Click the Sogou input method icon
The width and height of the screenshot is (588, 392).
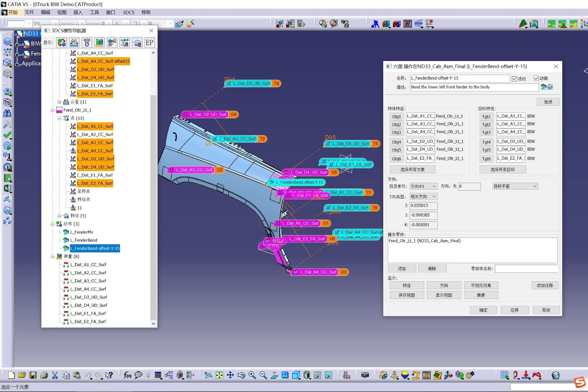(x=580, y=382)
